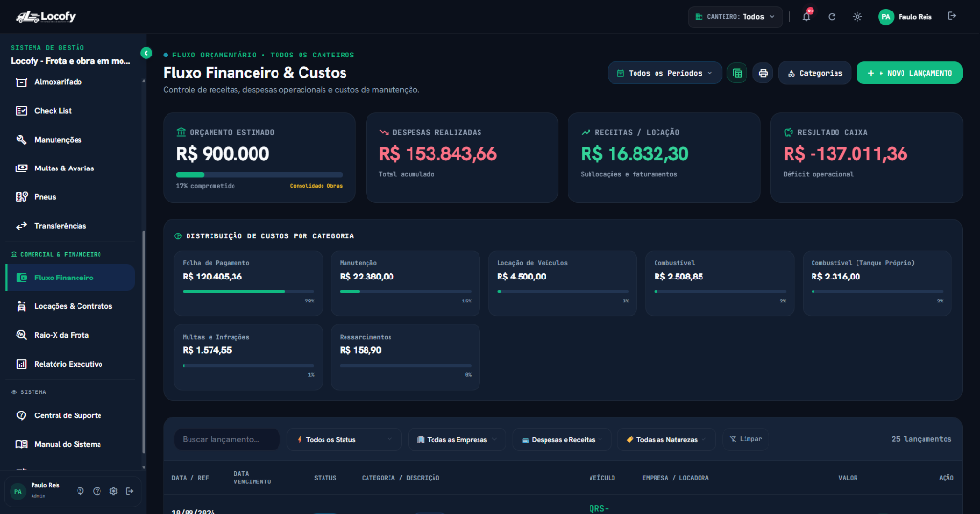
Task: Click the Orçamento Estimado progress bar
Action: click(259, 175)
